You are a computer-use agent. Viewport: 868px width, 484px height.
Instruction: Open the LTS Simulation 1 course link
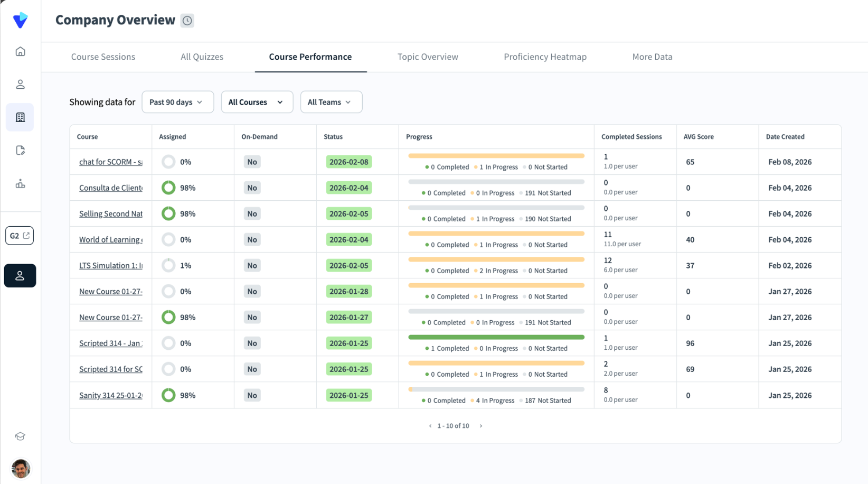(110, 265)
